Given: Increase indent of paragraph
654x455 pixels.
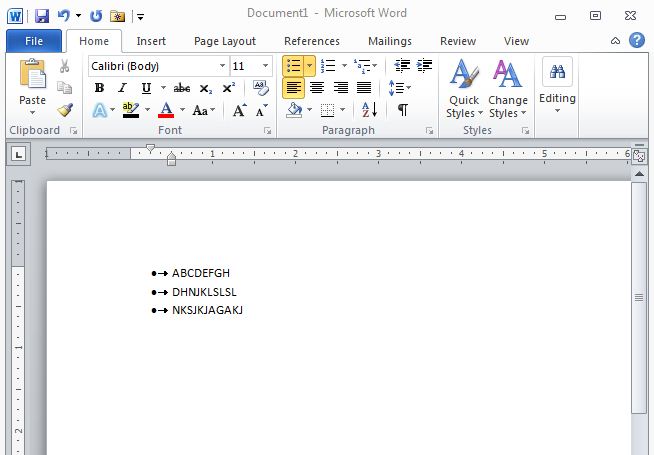Looking at the screenshot, I should click(424, 65).
